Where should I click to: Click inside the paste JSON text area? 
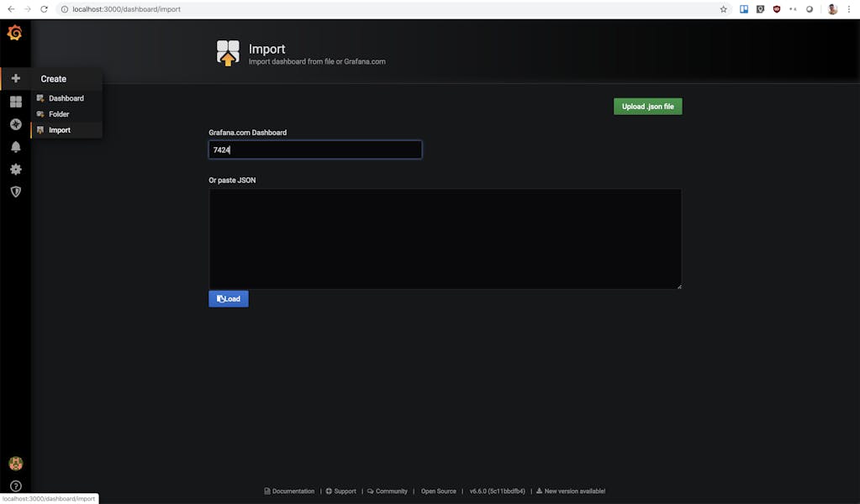coord(445,239)
